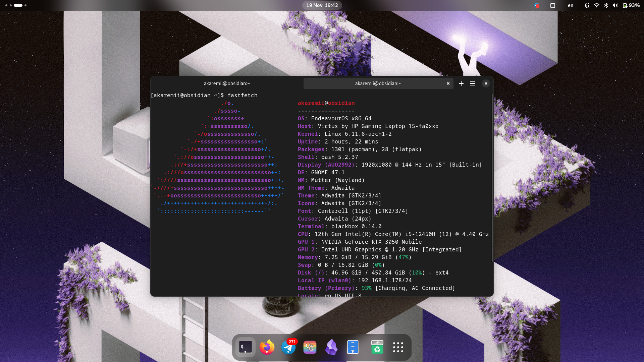
Task: Close the second akaremii@obsidian tab
Action: pos(448,83)
